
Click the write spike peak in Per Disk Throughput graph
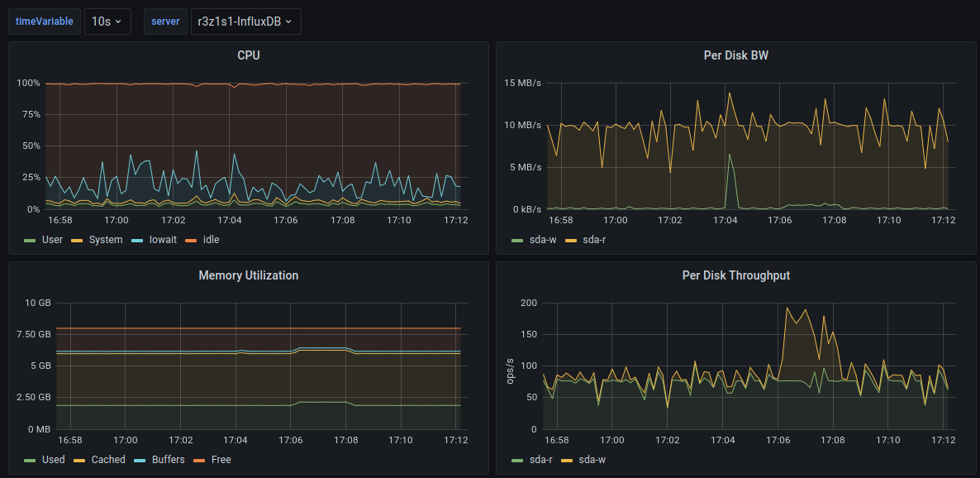point(787,308)
